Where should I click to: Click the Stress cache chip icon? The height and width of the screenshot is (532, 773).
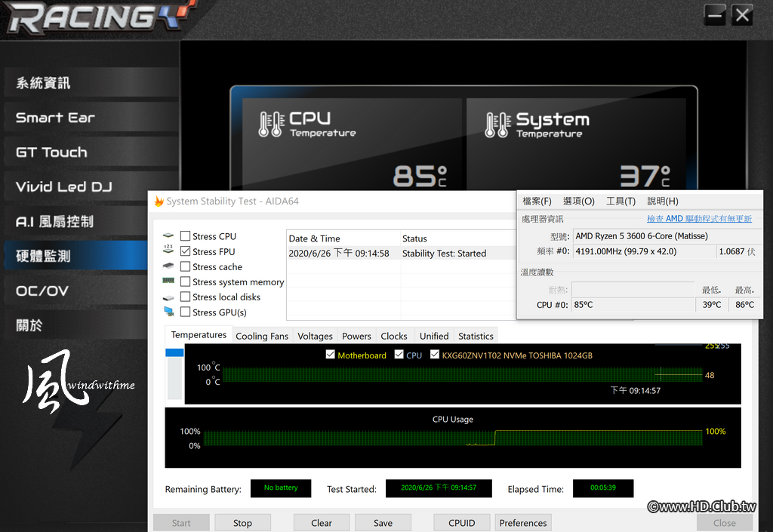168,266
